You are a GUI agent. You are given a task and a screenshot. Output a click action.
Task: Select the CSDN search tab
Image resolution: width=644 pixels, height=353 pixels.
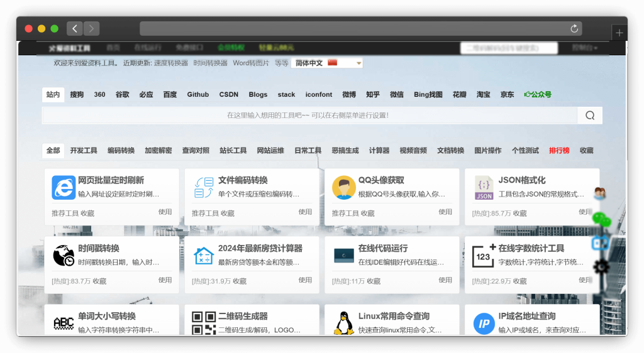pos(229,94)
